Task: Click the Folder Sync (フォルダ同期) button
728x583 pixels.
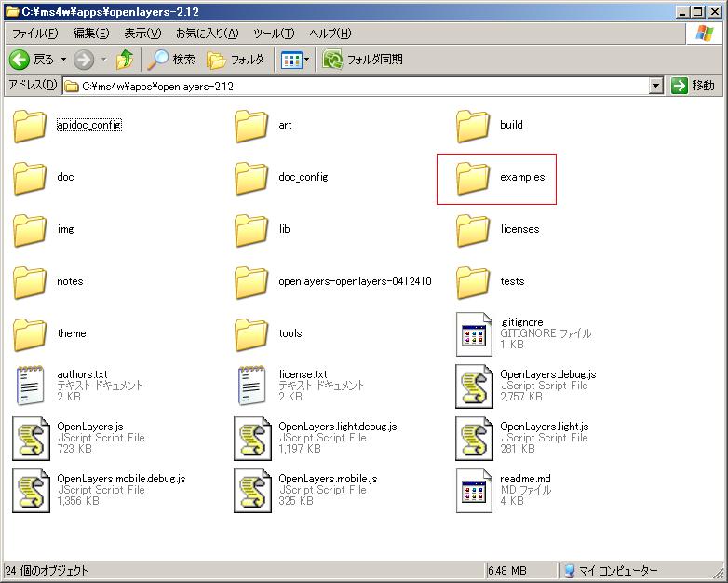Action: 363,60
